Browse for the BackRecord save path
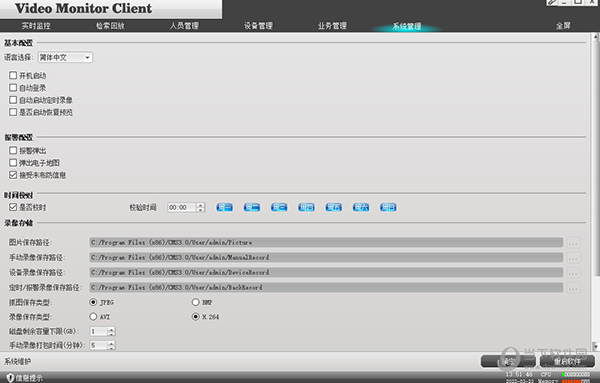Screen dimensions: 600x383 [573, 287]
